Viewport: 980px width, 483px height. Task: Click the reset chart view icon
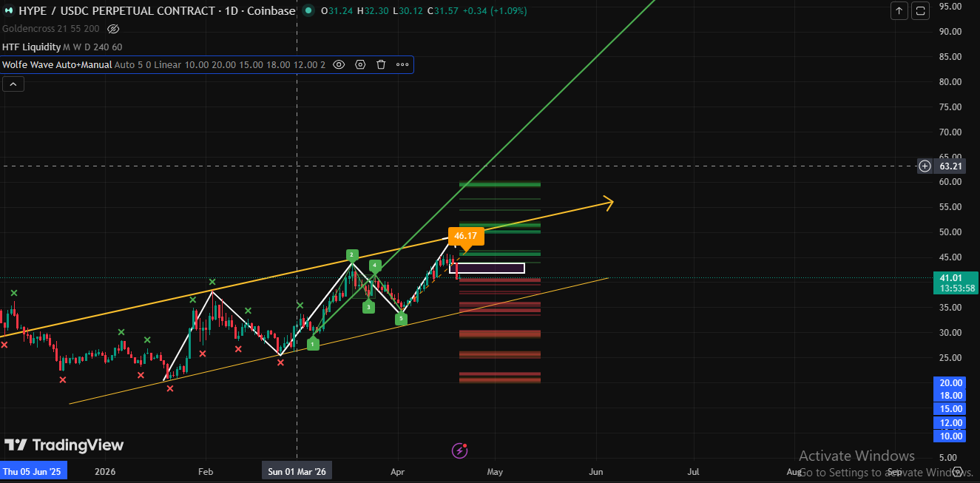point(919,10)
